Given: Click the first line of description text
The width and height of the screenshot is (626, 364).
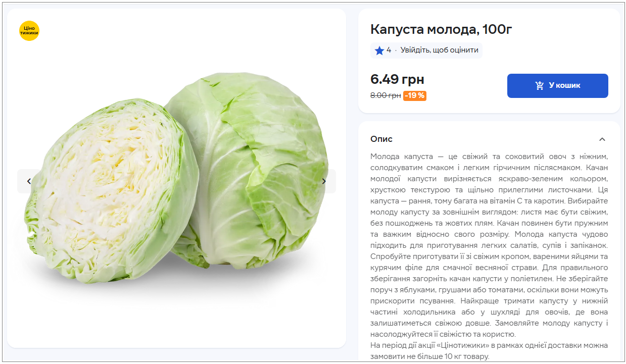Looking at the screenshot, I should click(x=489, y=157).
